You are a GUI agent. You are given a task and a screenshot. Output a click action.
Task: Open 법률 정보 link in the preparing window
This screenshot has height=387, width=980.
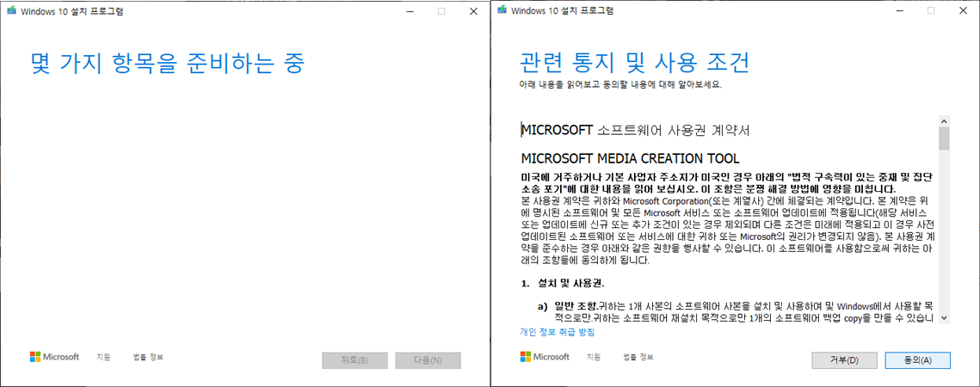[149, 357]
